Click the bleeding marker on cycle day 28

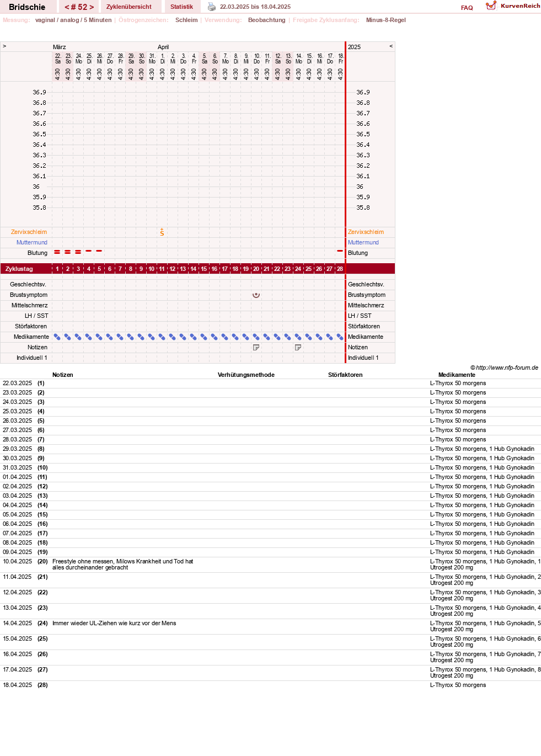[340, 251]
